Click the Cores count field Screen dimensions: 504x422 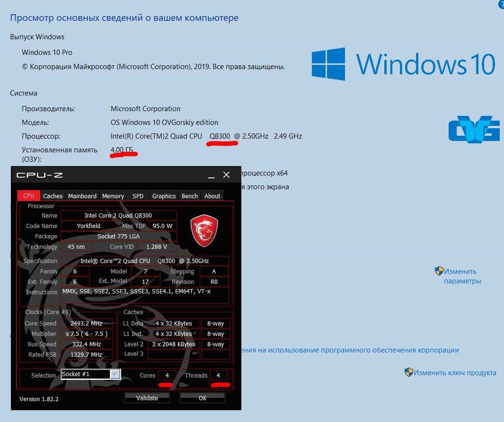coord(167,375)
